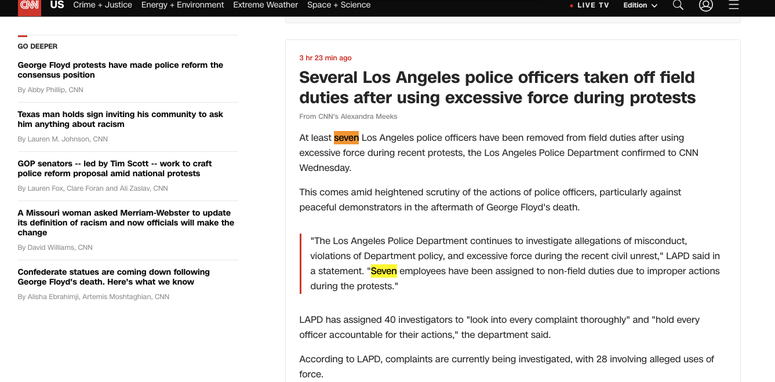Open the user account profile icon
Screen dimensions: 775x382
point(706,5)
